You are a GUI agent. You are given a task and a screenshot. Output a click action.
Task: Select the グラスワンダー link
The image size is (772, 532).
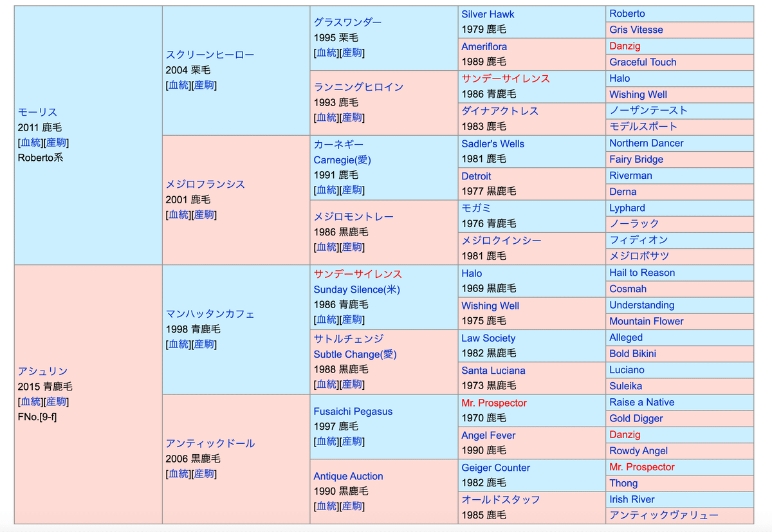point(347,22)
